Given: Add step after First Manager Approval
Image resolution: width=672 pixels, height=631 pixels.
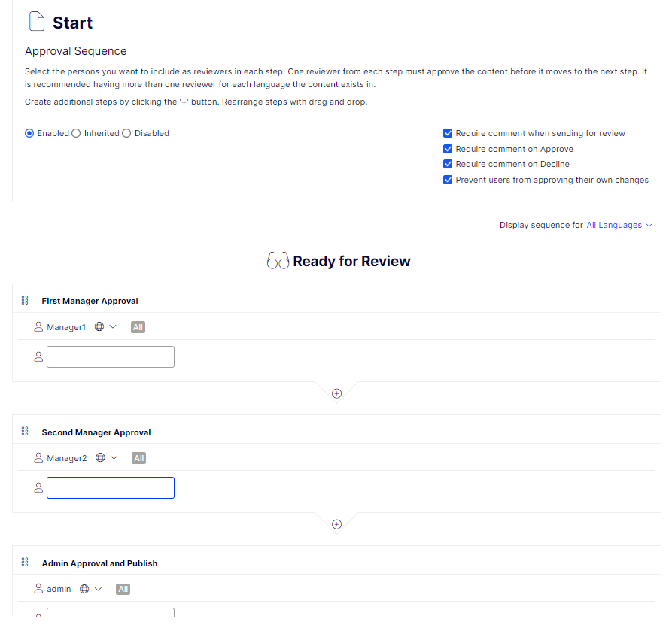Looking at the screenshot, I should (336, 393).
